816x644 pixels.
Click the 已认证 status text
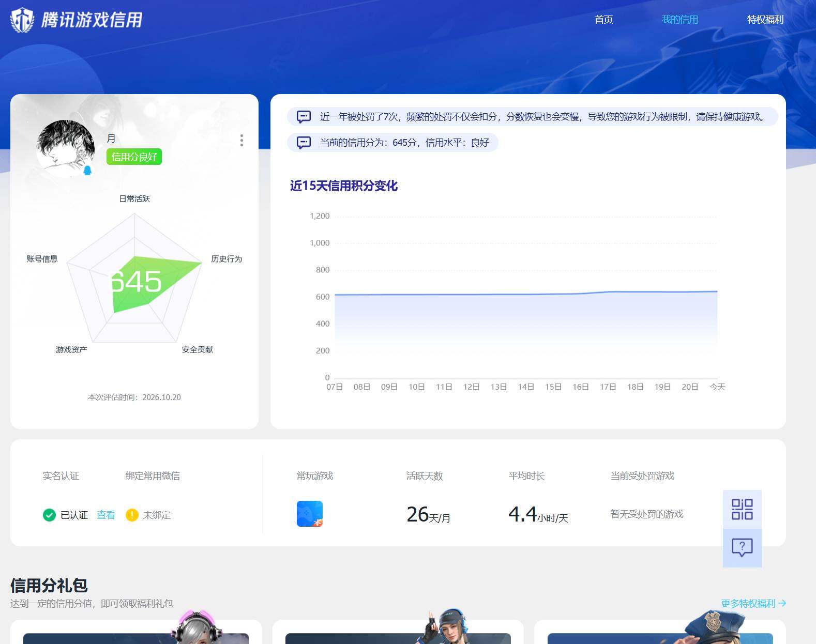(74, 515)
